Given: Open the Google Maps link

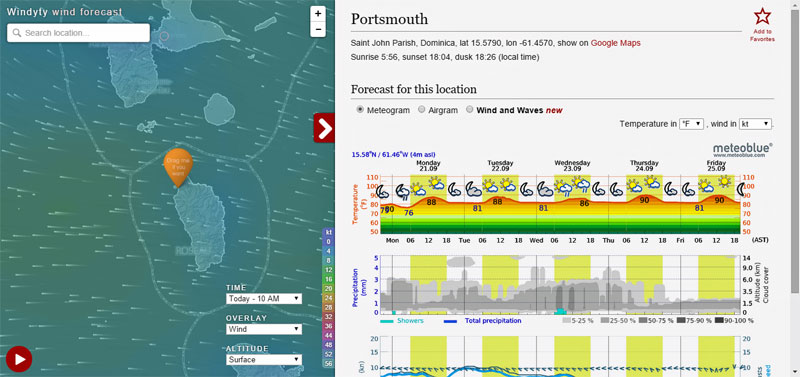Looking at the screenshot, I should pyautogui.click(x=616, y=43).
